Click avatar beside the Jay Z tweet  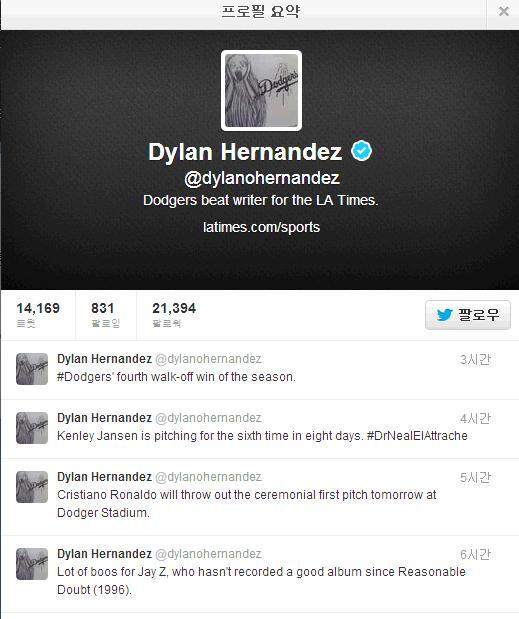[32, 564]
